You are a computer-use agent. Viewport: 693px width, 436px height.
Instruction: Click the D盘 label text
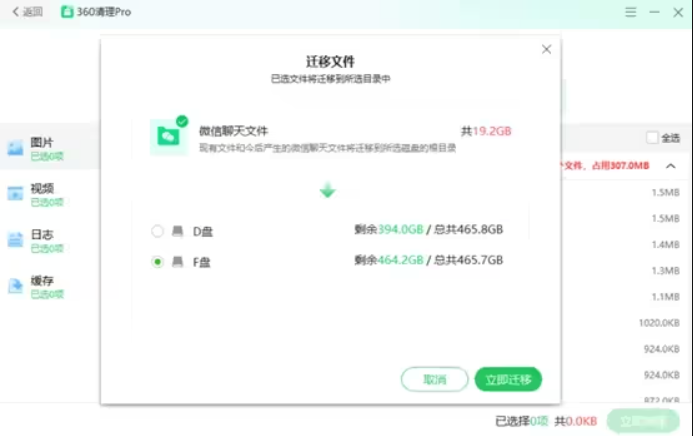pos(203,231)
